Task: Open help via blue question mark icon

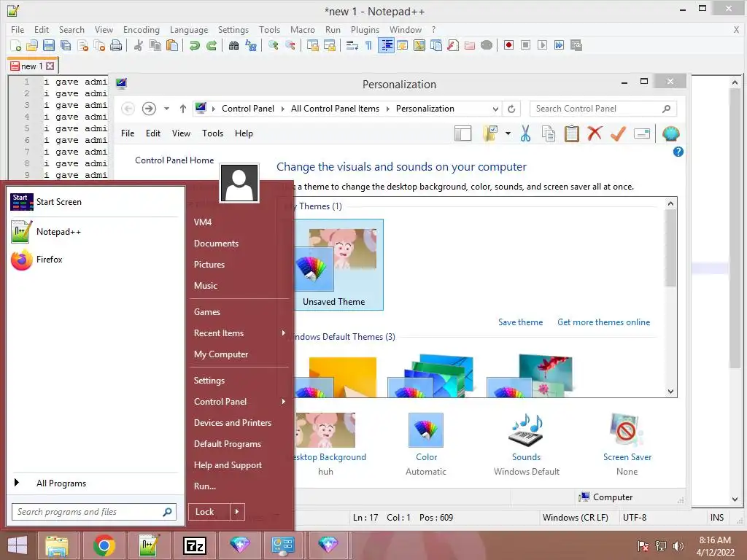Action: (678, 152)
